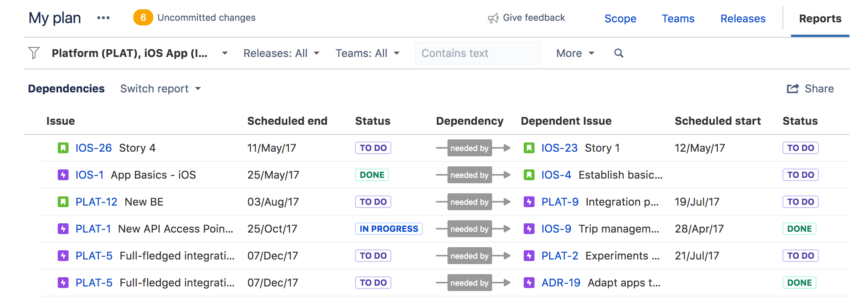Click the filter funnel icon
Screen dimensions: 868x298
pos(34,53)
